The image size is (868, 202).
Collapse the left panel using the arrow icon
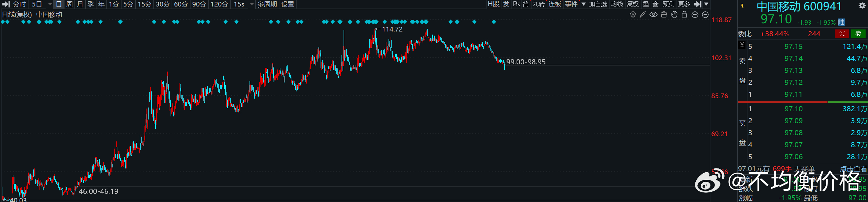(x=6, y=4)
